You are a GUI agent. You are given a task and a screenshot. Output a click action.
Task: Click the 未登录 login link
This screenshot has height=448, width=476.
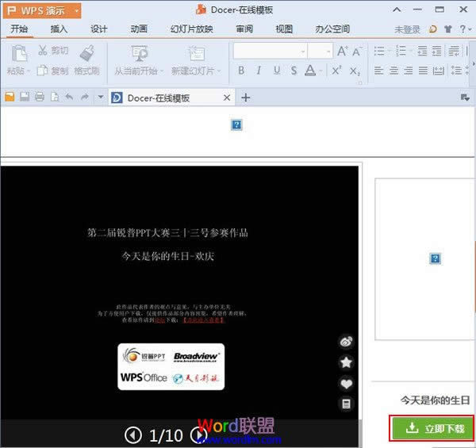coord(407,29)
